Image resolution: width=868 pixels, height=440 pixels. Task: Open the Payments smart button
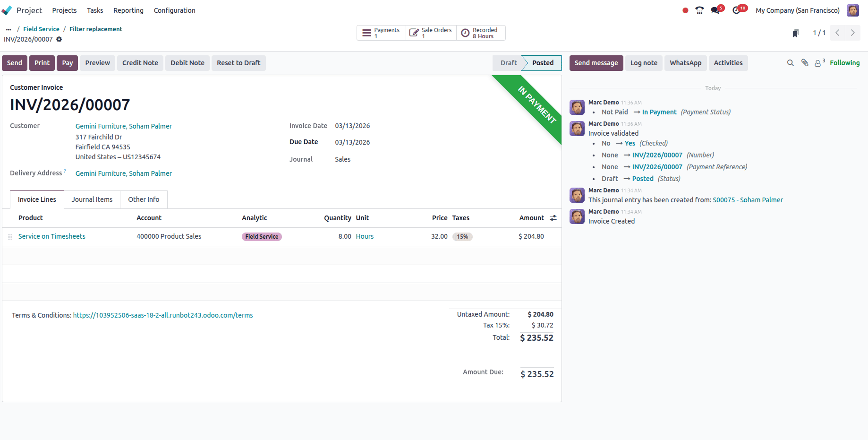pos(381,33)
